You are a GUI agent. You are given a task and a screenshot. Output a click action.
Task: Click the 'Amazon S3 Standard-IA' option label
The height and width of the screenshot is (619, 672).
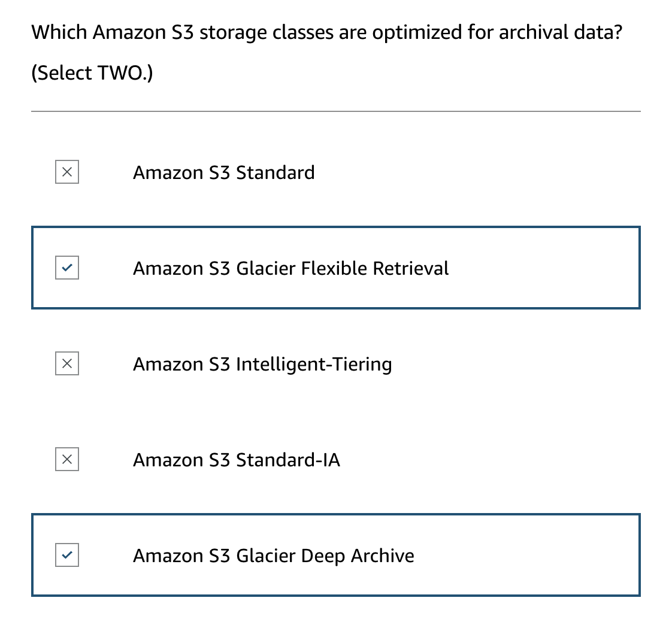[x=236, y=459]
